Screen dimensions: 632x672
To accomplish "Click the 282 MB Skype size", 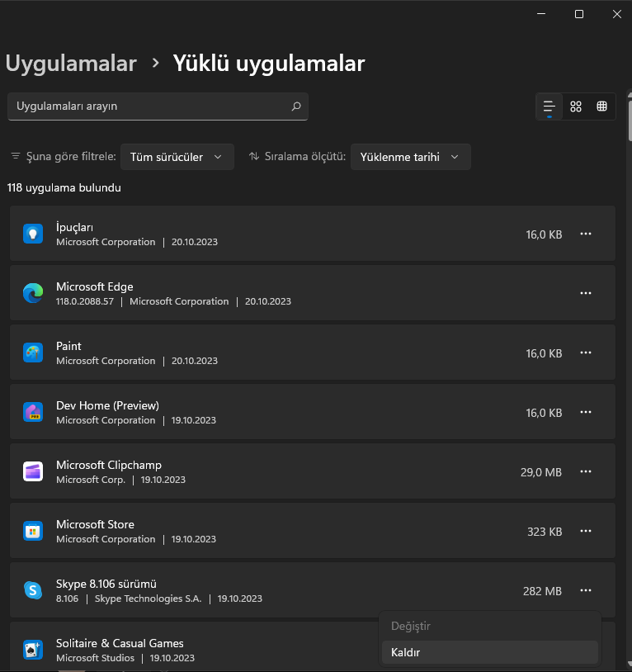I will [542, 591].
